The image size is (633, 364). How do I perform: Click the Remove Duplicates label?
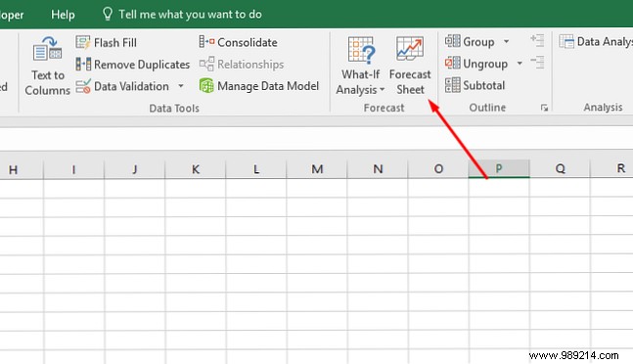[142, 65]
